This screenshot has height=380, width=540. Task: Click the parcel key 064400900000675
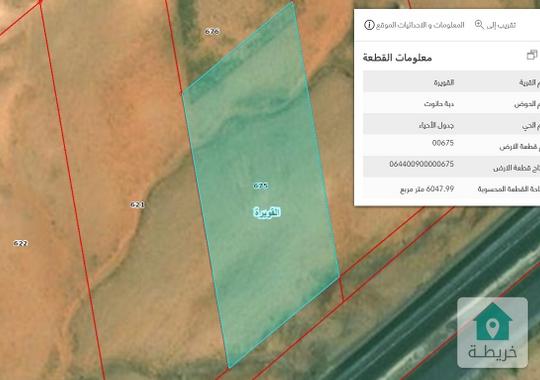pyautogui.click(x=422, y=164)
